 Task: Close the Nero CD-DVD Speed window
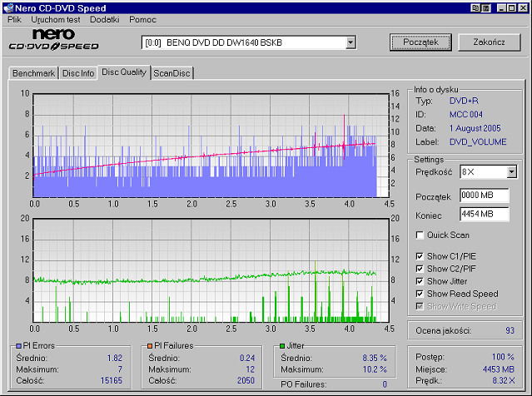523,7
